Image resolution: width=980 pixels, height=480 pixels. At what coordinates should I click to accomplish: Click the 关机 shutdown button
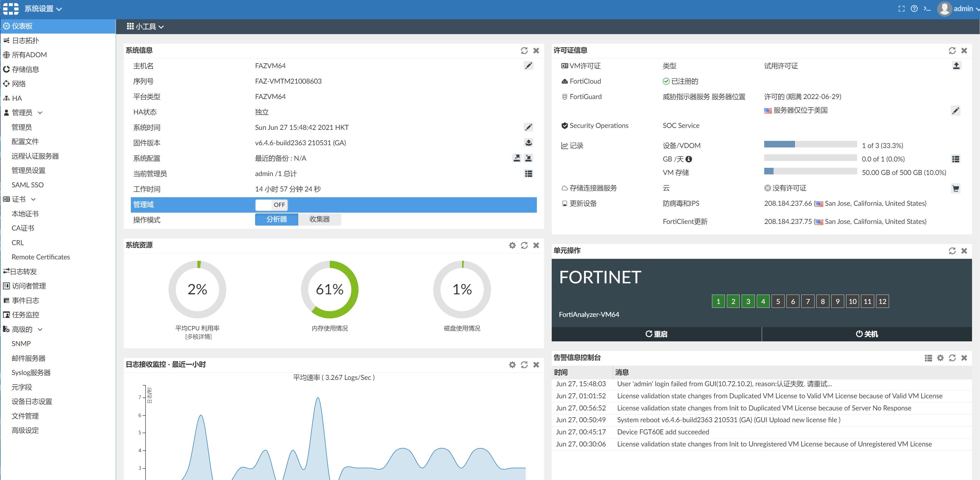coord(867,334)
